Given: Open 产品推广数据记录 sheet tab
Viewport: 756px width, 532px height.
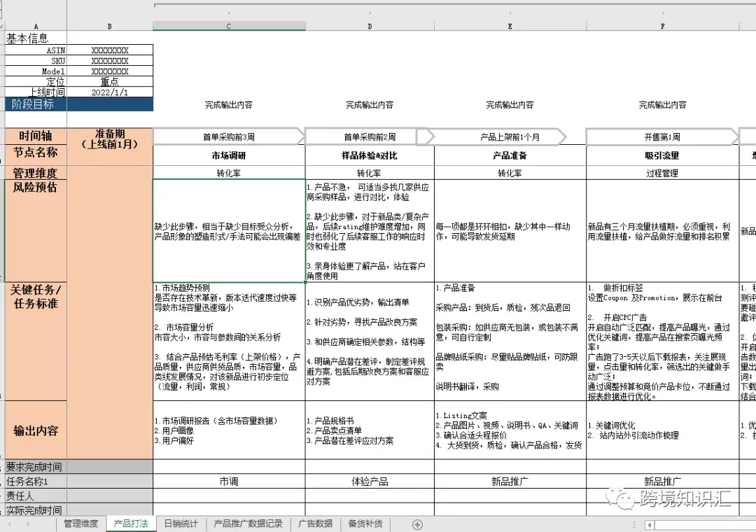Looking at the screenshot, I should pyautogui.click(x=248, y=524).
